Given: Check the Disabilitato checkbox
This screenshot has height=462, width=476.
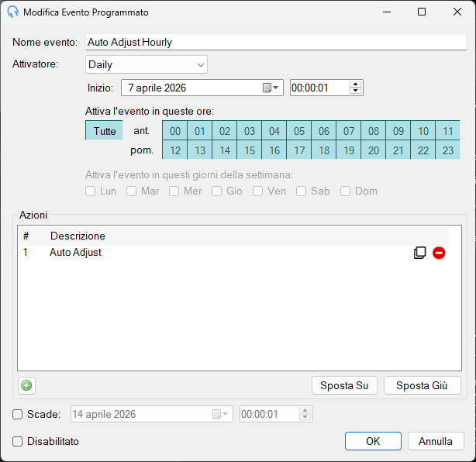Looking at the screenshot, I should point(17,441).
